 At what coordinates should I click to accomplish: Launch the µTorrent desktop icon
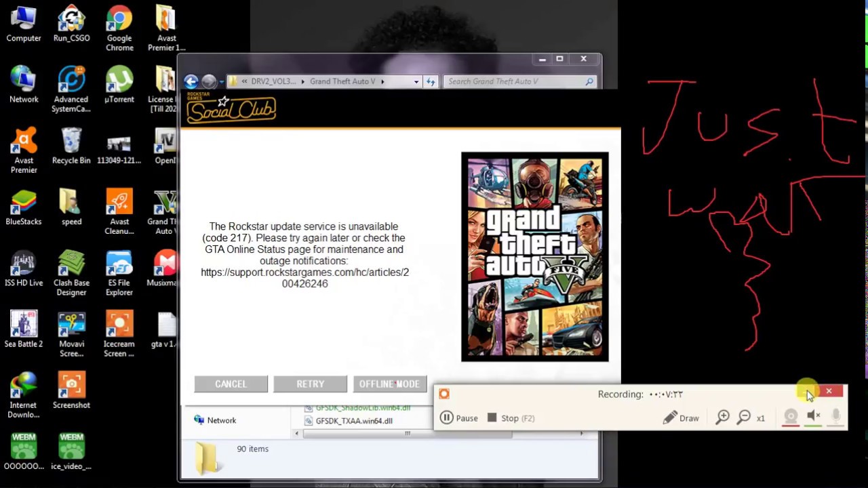(119, 85)
